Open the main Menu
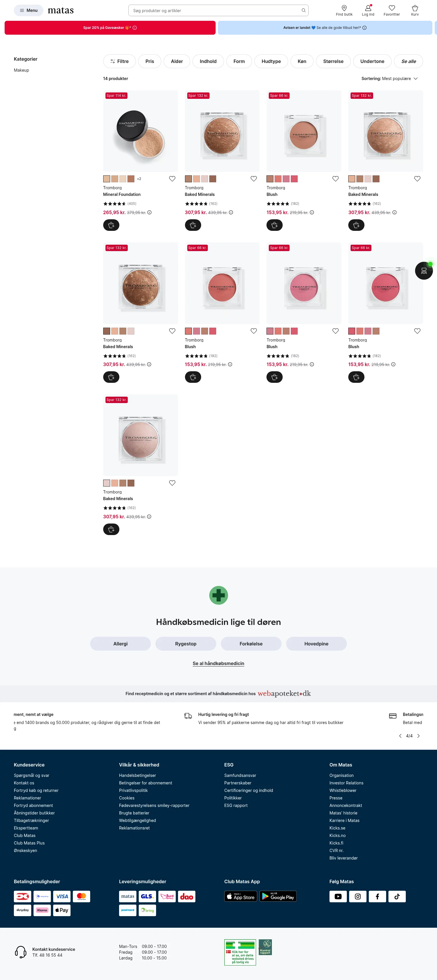The height and width of the screenshot is (980, 437). 29,10
